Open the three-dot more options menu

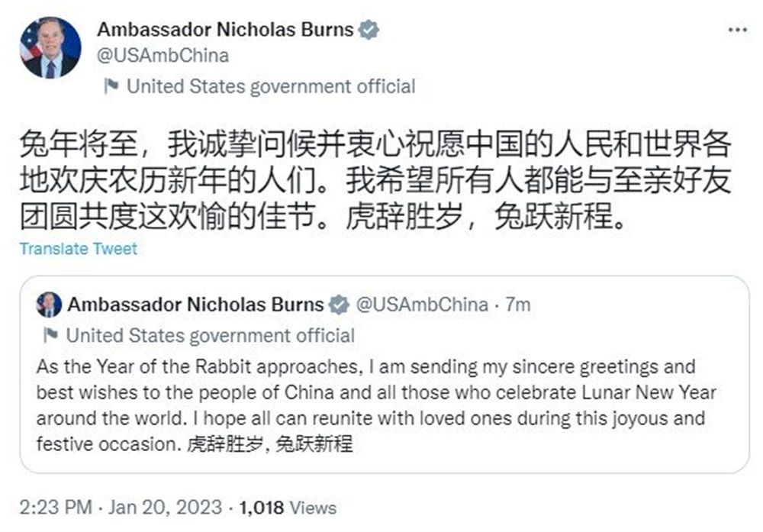pyautogui.click(x=736, y=30)
